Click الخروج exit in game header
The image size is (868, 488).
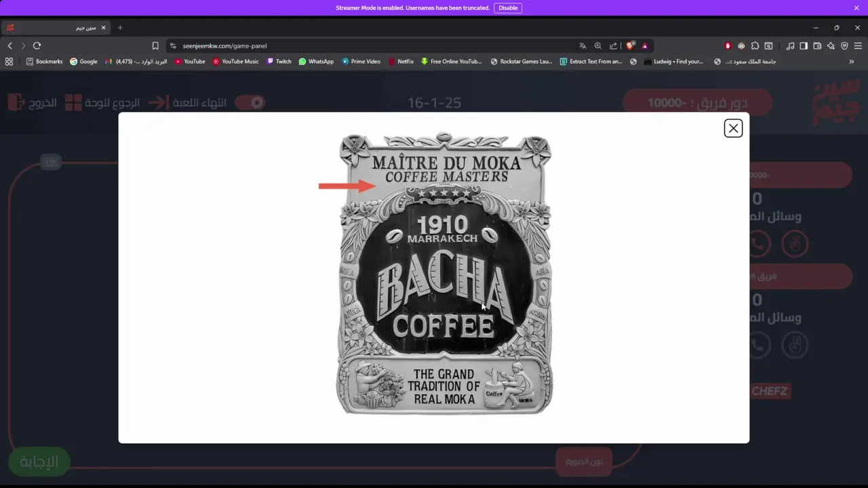pyautogui.click(x=32, y=102)
